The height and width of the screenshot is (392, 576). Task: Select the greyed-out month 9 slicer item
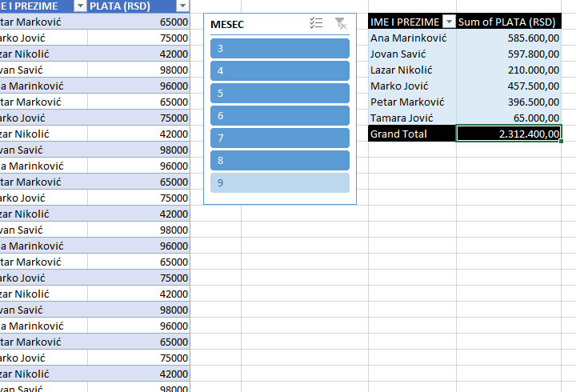click(280, 183)
